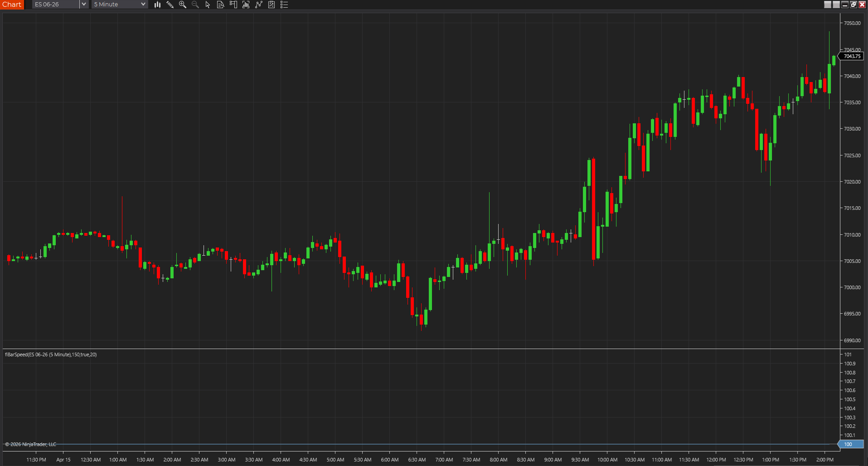Toggle the data series line icon
The width and height of the screenshot is (868, 466).
[258, 5]
